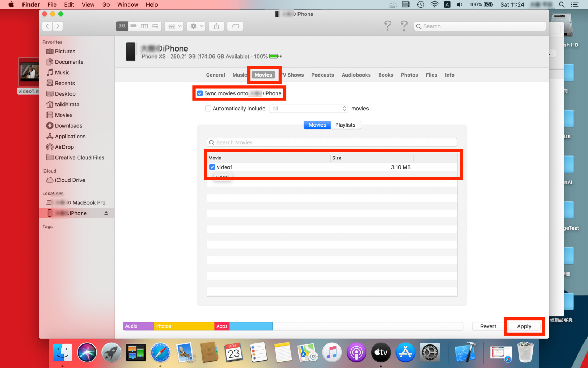The height and width of the screenshot is (368, 588).
Task: Enable the Automatically include checkbox
Action: (x=208, y=109)
